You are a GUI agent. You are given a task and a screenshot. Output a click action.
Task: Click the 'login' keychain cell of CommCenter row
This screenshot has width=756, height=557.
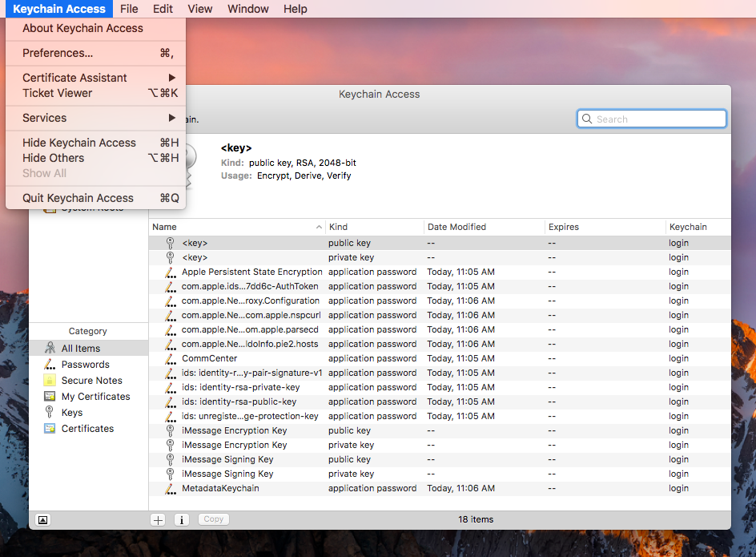pyautogui.click(x=678, y=358)
